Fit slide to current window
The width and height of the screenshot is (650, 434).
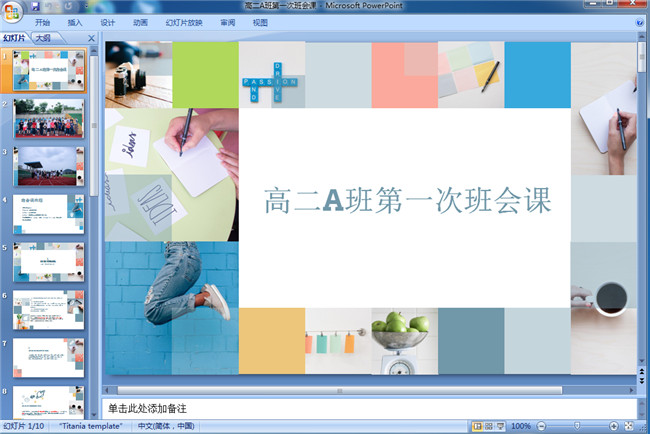pyautogui.click(x=627, y=426)
